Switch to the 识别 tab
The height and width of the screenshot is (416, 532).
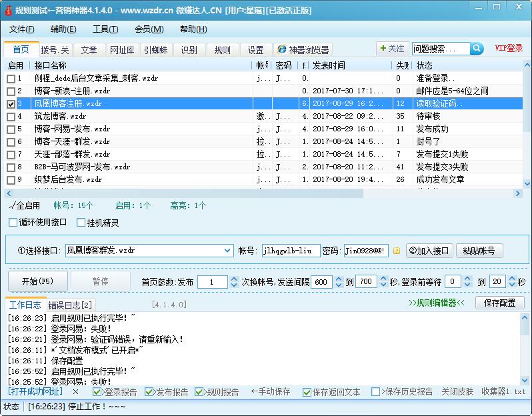(189, 50)
